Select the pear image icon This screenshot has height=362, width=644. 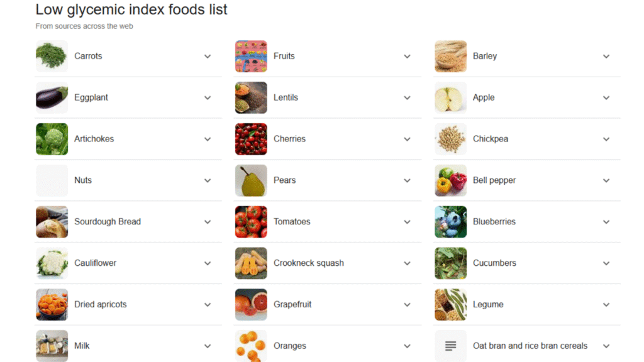251,180
